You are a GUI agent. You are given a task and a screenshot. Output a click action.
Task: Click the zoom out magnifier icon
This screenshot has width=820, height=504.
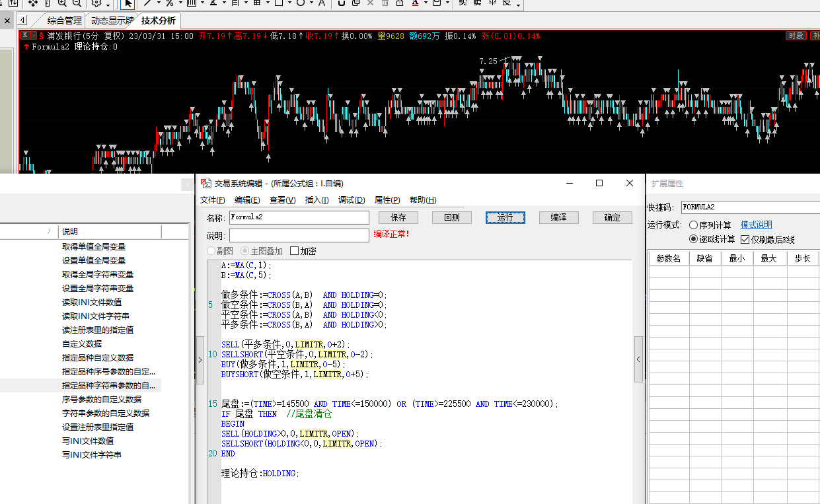[77, 3]
